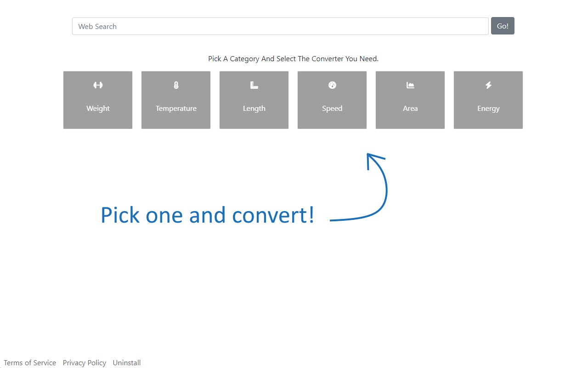Click the Pick one and convert text
Image resolution: width=588 pixels, height=368 pixels.
pos(207,215)
